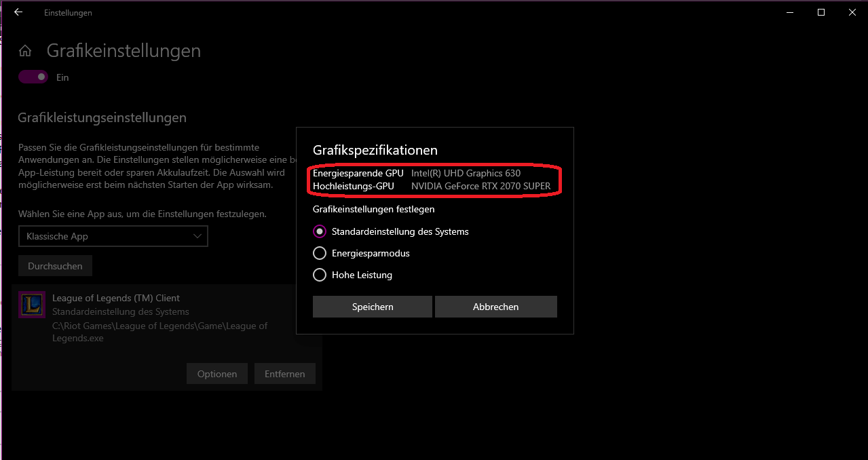Viewport: 868px width, 460px height.
Task: Click the Hochleistungs-GPU label
Action: (353, 186)
